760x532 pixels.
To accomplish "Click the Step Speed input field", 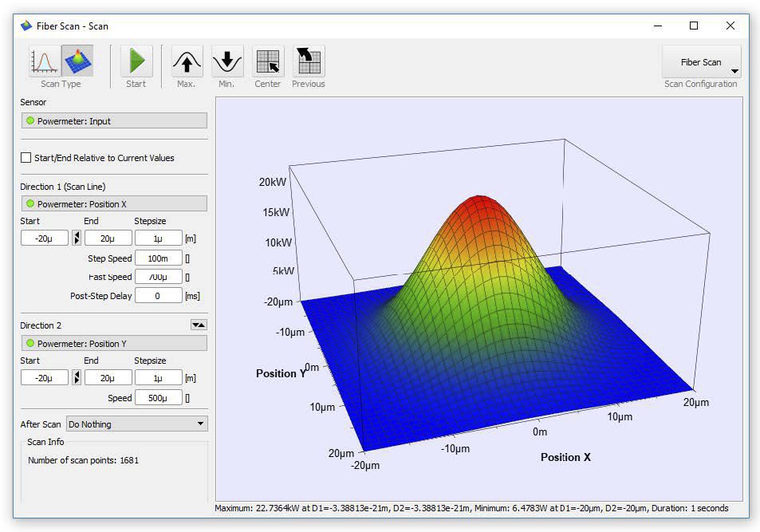I will [159, 258].
